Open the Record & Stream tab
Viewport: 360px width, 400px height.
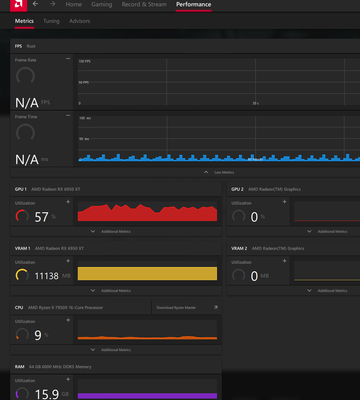click(x=144, y=4)
